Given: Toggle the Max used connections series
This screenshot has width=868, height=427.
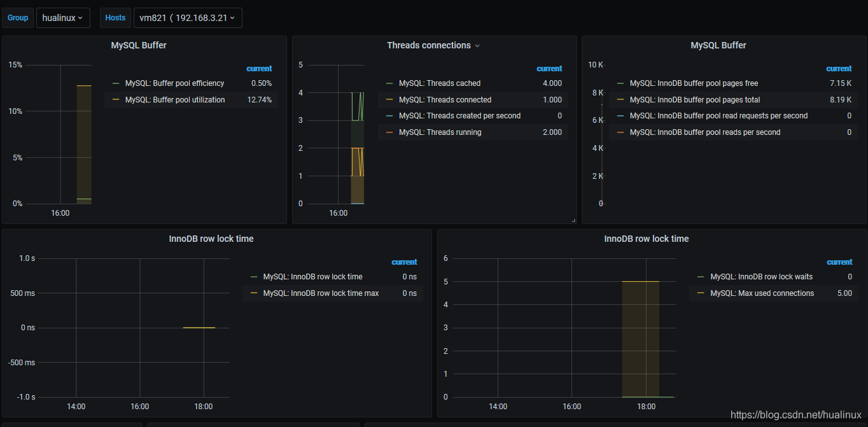Looking at the screenshot, I should 762,293.
